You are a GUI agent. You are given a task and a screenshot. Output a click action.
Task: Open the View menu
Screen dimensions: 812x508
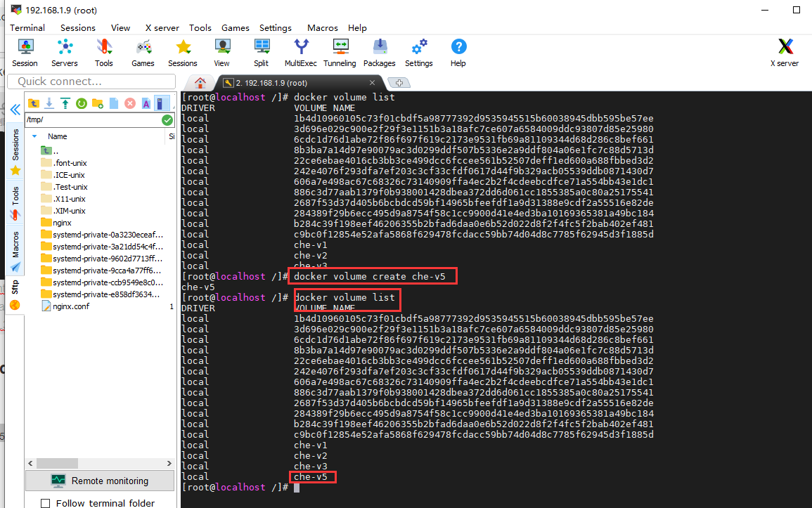(x=121, y=28)
